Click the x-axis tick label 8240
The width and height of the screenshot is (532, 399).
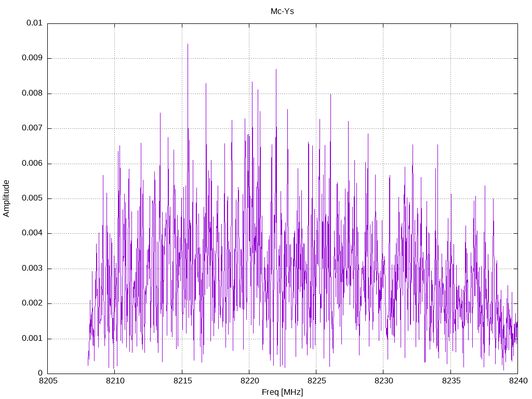tap(518, 381)
